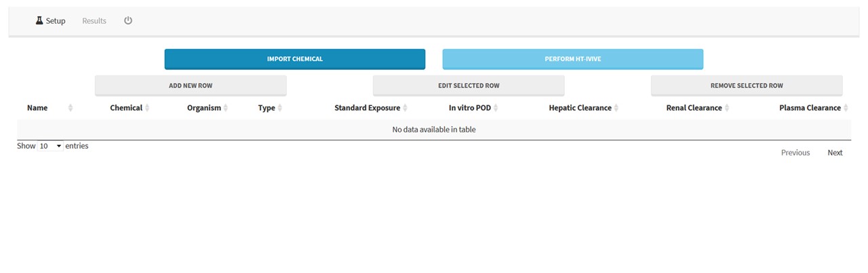Sort by Hepatic Clearance arrows

coord(616,108)
